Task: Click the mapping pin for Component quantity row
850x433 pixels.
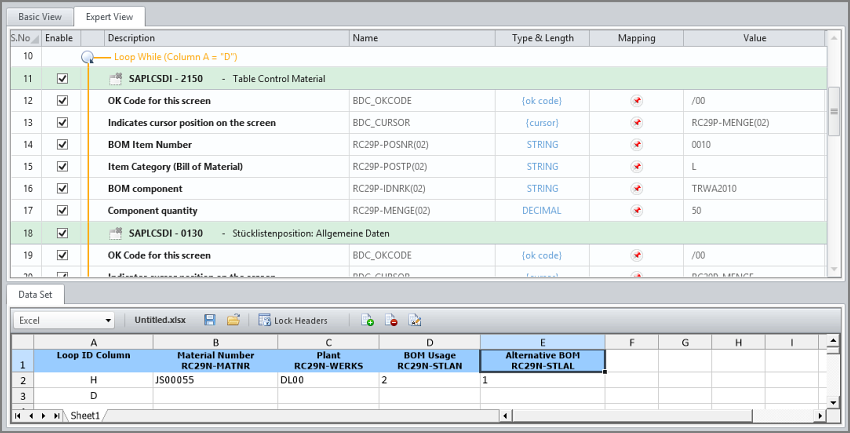Action: coord(636,211)
